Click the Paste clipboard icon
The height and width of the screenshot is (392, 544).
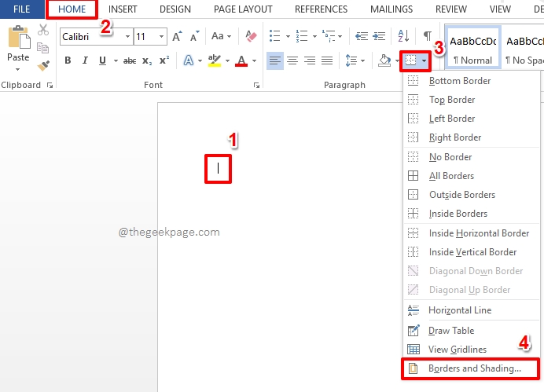coord(19,37)
